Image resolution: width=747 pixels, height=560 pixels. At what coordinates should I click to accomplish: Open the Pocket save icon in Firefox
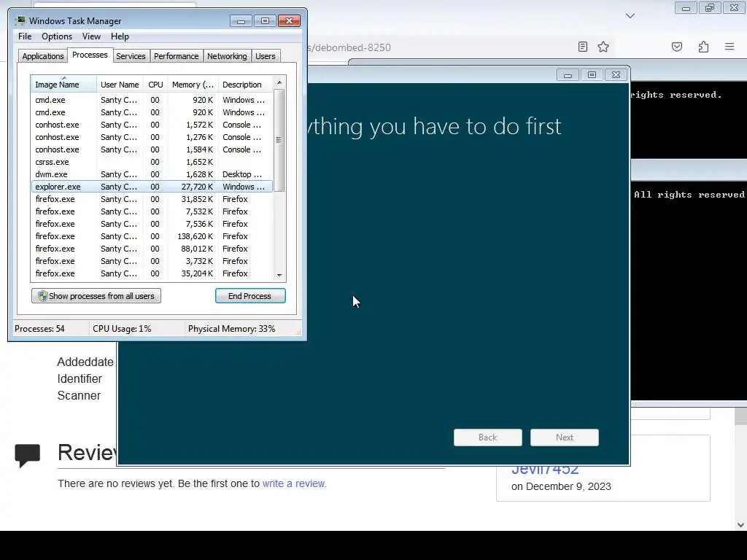click(x=676, y=47)
